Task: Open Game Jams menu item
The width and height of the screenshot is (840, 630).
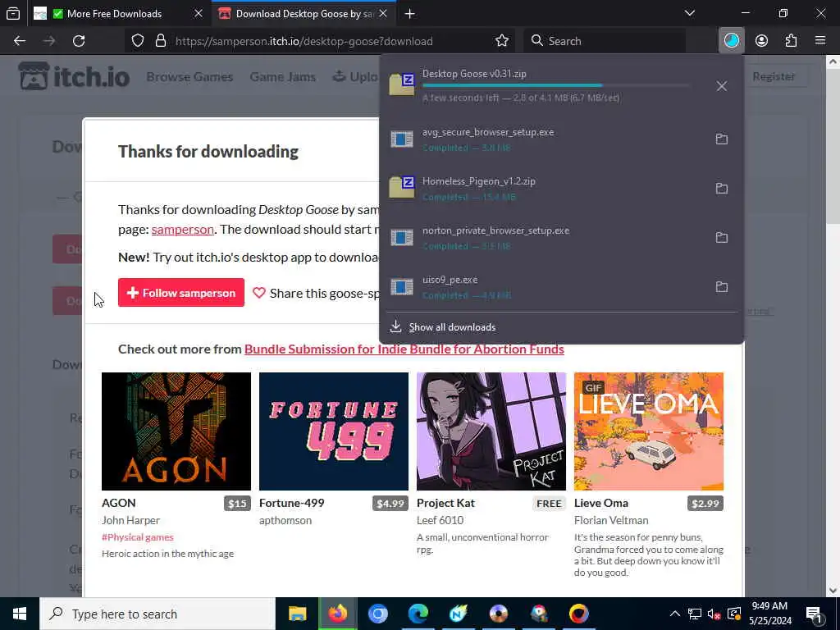Action: coord(282,76)
